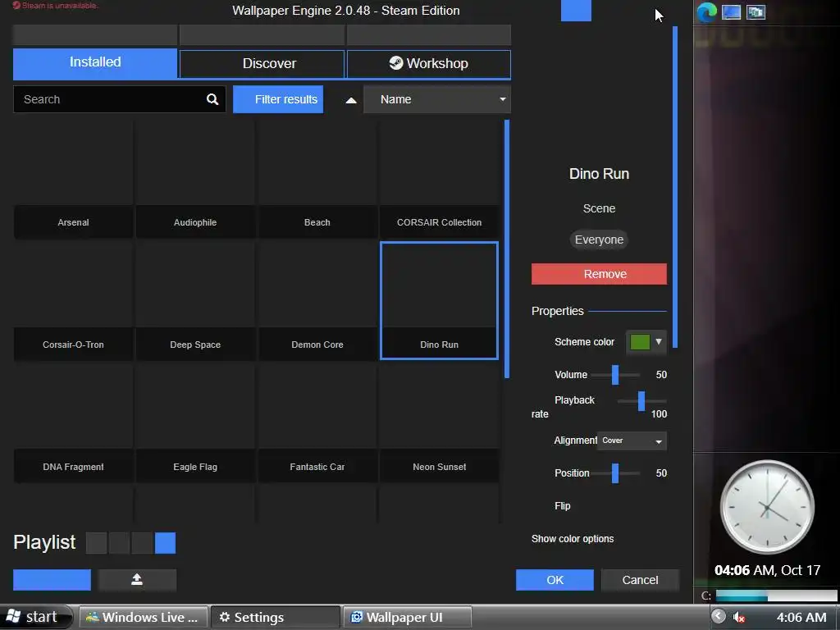Click the Filter results button
This screenshot has width=840, height=630.
pos(278,99)
